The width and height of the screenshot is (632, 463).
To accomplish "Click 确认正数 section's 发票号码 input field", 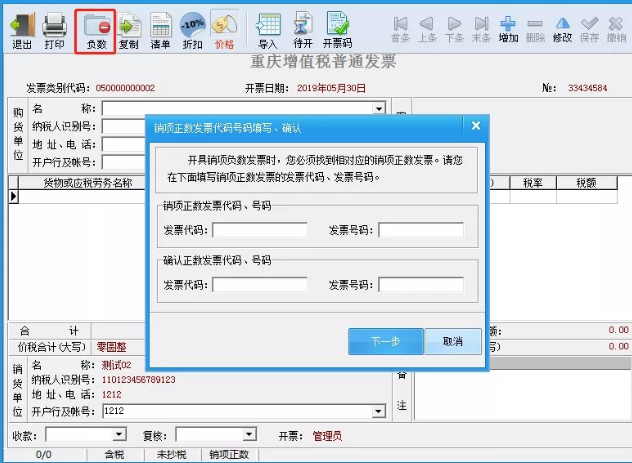I will click(420, 285).
